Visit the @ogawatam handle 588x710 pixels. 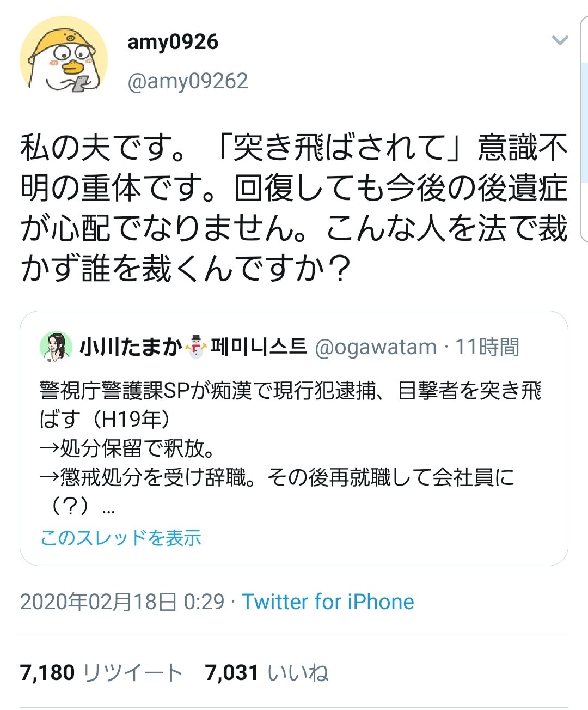(x=376, y=347)
